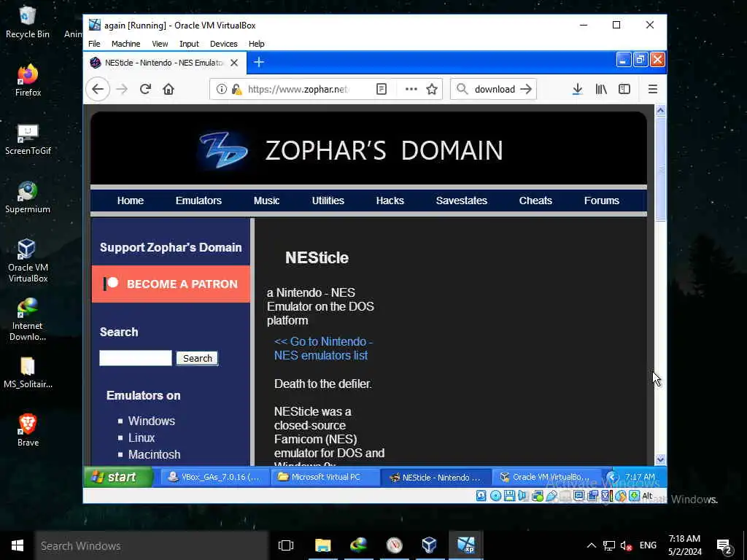Click the page scrollbar up arrow
Viewport: 747px width, 560px height.
tap(660, 111)
